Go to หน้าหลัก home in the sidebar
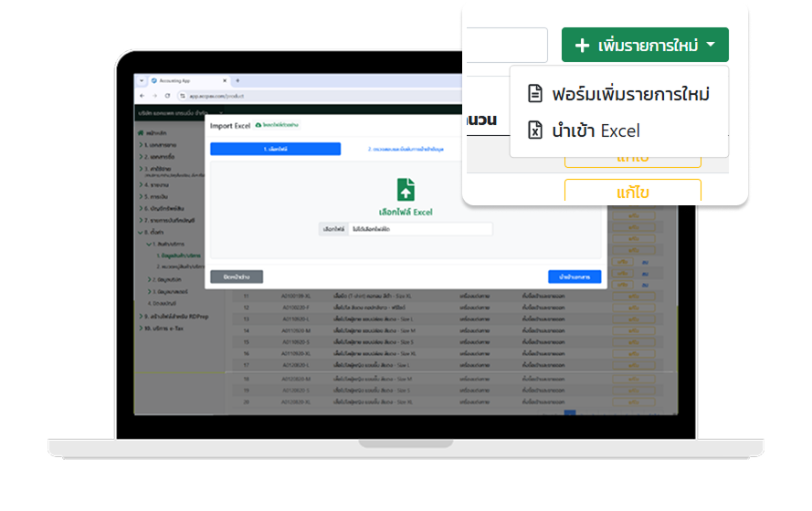Image resolution: width=812 pixels, height=511 pixels. coord(153,133)
